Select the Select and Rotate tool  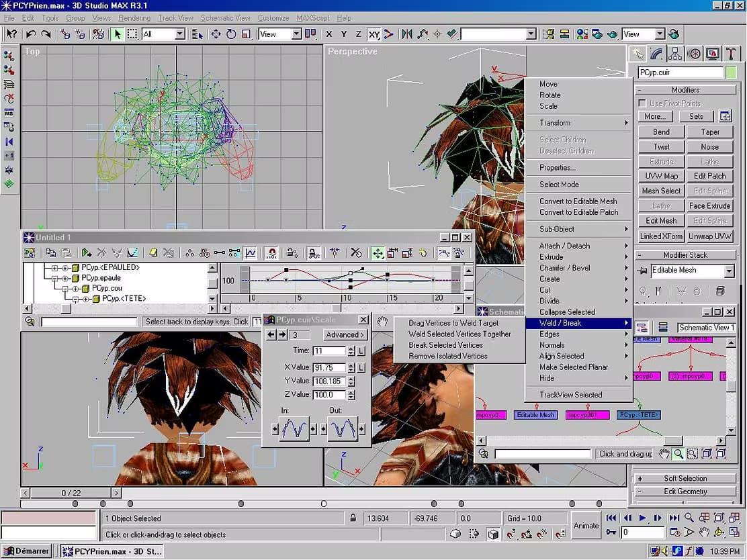(231, 34)
